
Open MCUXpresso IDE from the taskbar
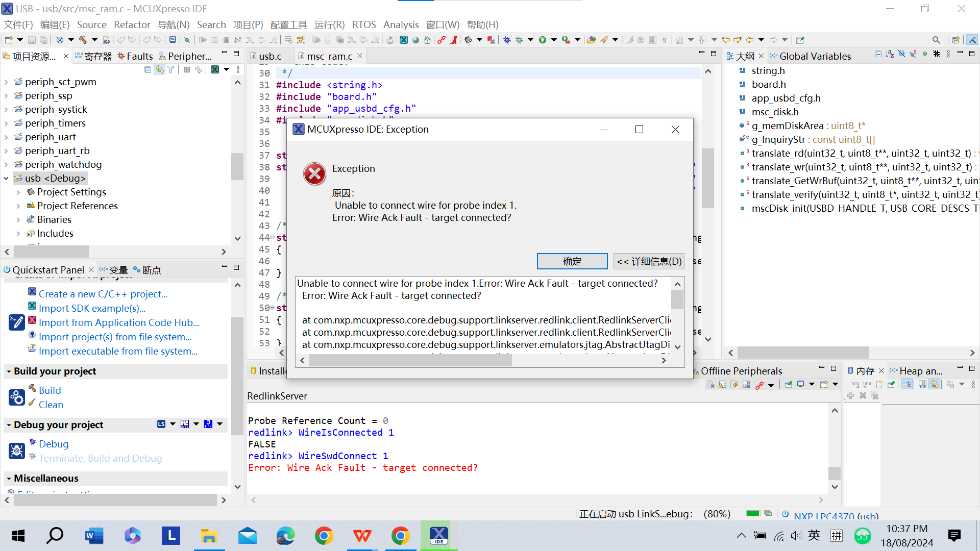pyautogui.click(x=438, y=536)
